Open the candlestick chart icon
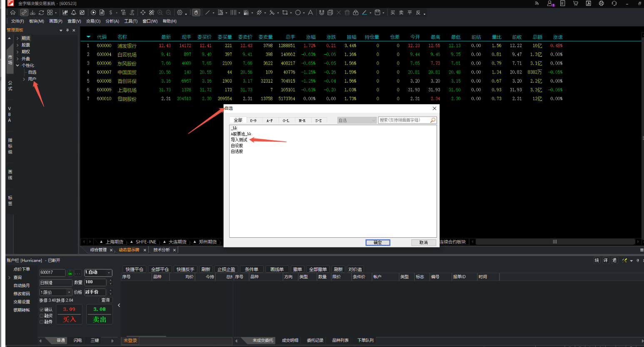This screenshot has height=347, width=644. point(65,13)
